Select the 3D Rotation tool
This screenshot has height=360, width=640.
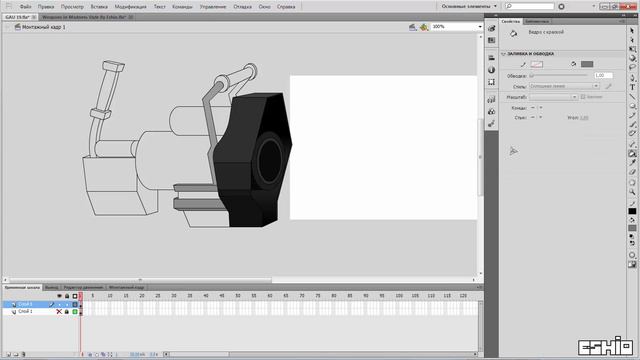pyautogui.click(x=632, y=58)
